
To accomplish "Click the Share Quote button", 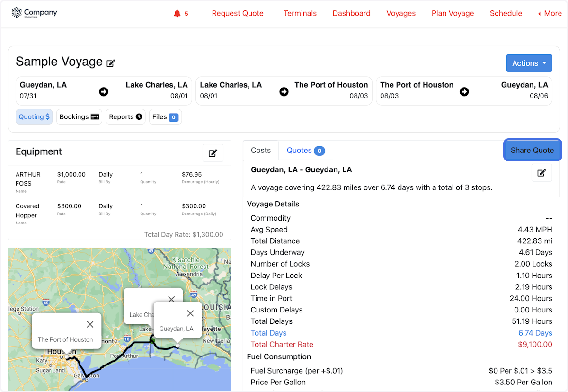I will (x=532, y=150).
